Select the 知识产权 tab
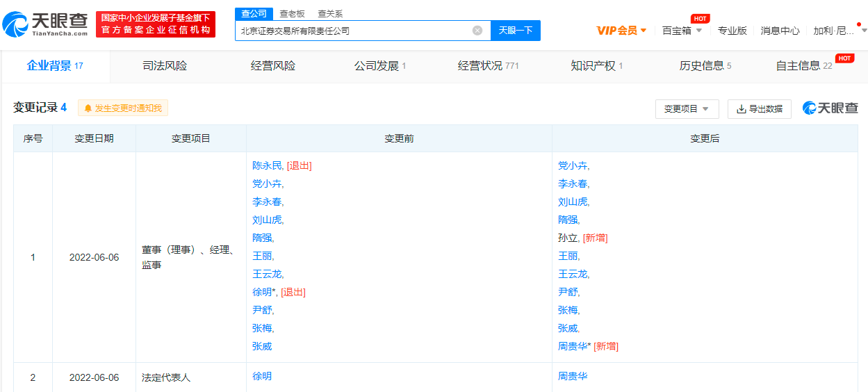868x392 pixels. 597,66
